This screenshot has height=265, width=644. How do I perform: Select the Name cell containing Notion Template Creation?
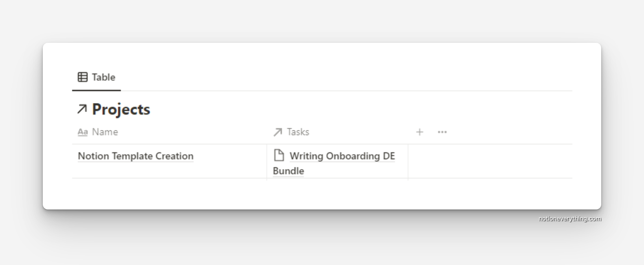(136, 156)
